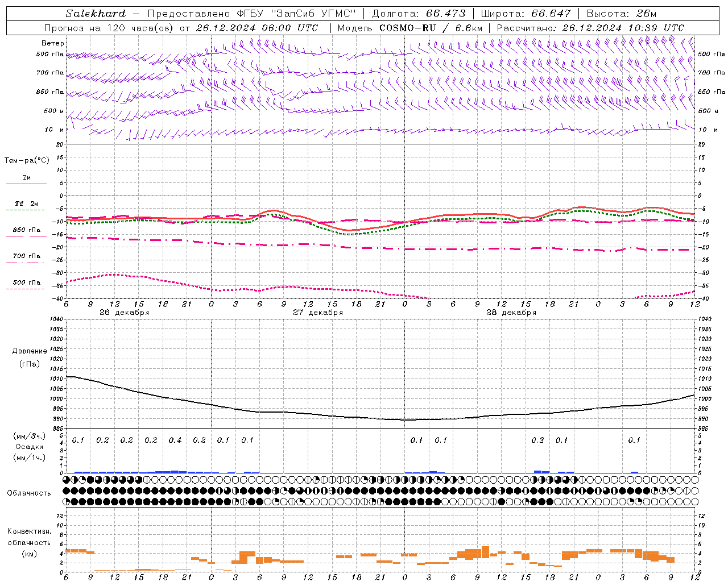Click the (км) unit under convective cloudiness

coord(29,554)
